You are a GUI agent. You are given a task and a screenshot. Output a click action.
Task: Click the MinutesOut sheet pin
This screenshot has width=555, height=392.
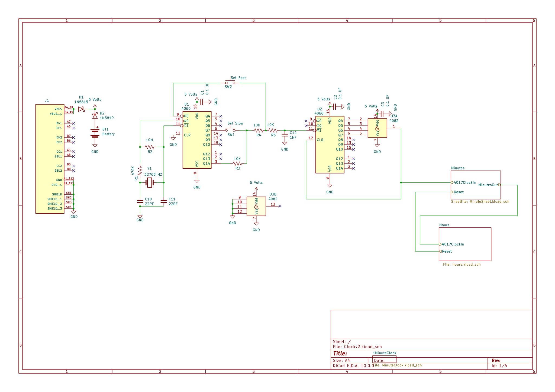coord(489,185)
